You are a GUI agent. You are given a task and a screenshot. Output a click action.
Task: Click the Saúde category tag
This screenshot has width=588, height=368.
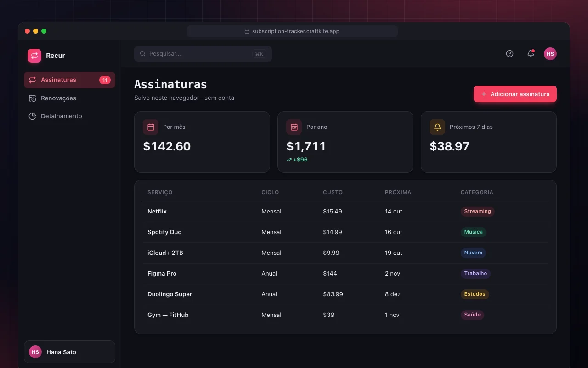coord(472,315)
